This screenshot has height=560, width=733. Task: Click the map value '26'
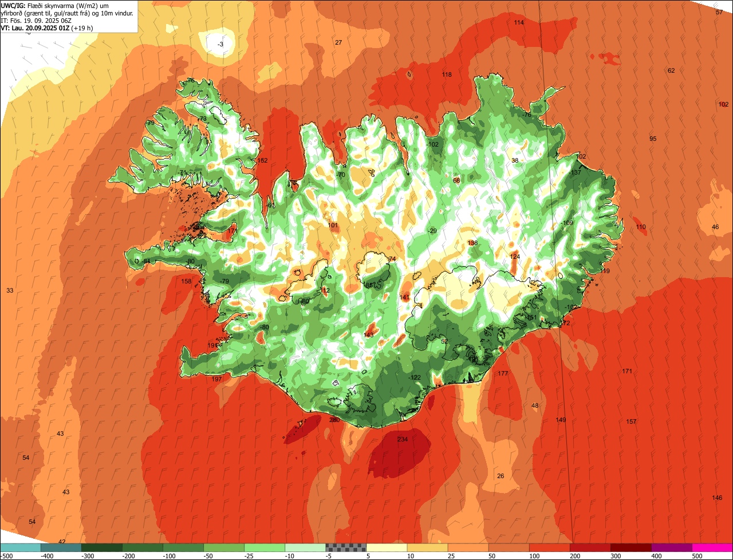tap(501, 476)
